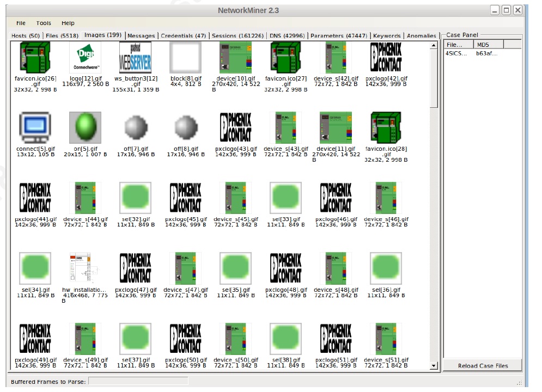Image resolution: width=542 pixels, height=392 pixels.
Task: Click the scrollbar up arrow in Images list
Action: 434,45
